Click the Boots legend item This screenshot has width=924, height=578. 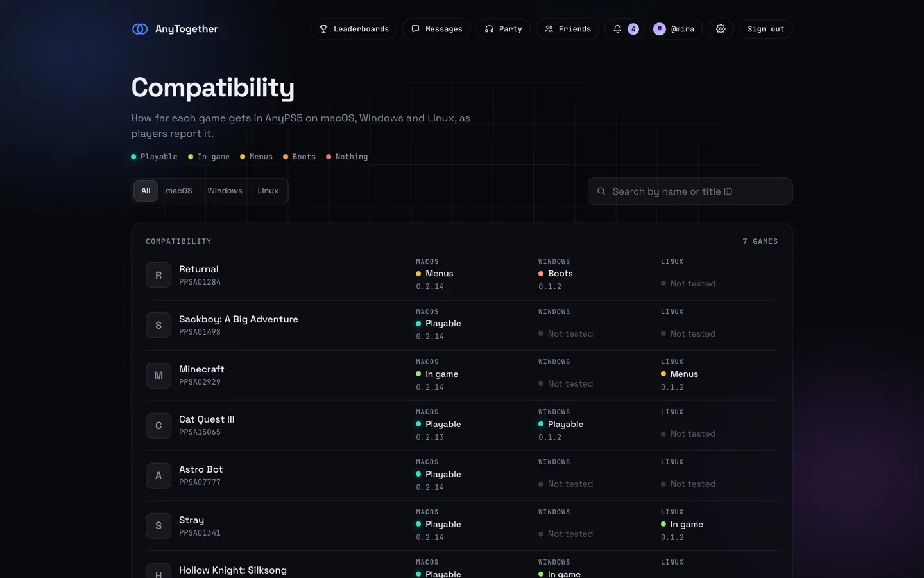coord(299,157)
